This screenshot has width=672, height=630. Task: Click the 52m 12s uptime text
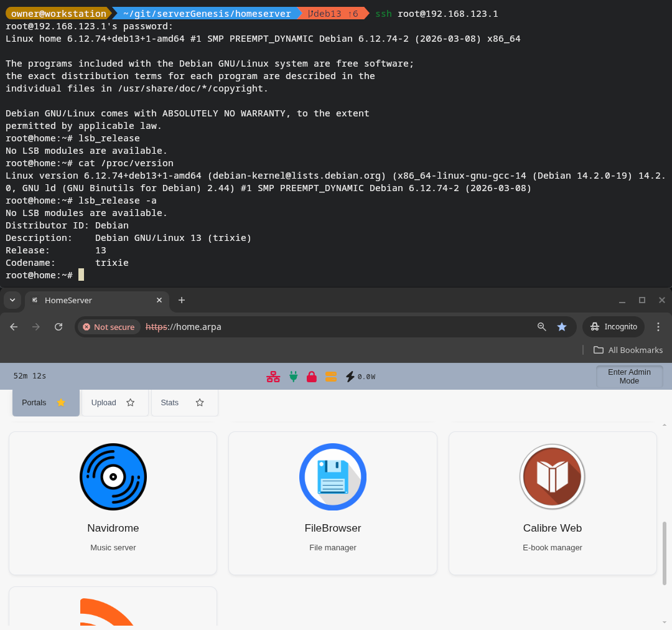coord(30,375)
